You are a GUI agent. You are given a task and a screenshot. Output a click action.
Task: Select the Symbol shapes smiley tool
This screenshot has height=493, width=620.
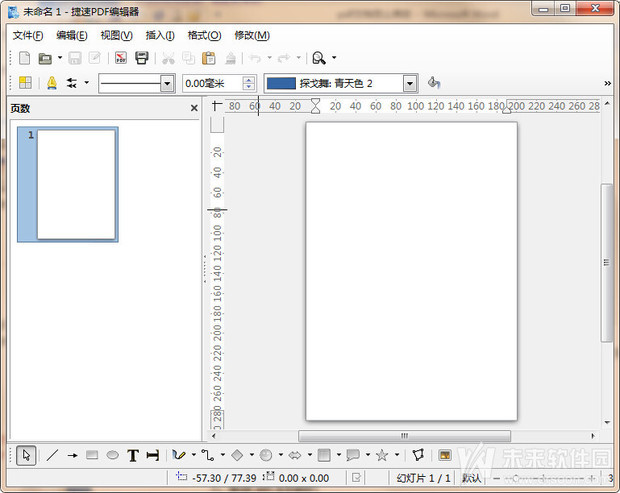pos(266,455)
